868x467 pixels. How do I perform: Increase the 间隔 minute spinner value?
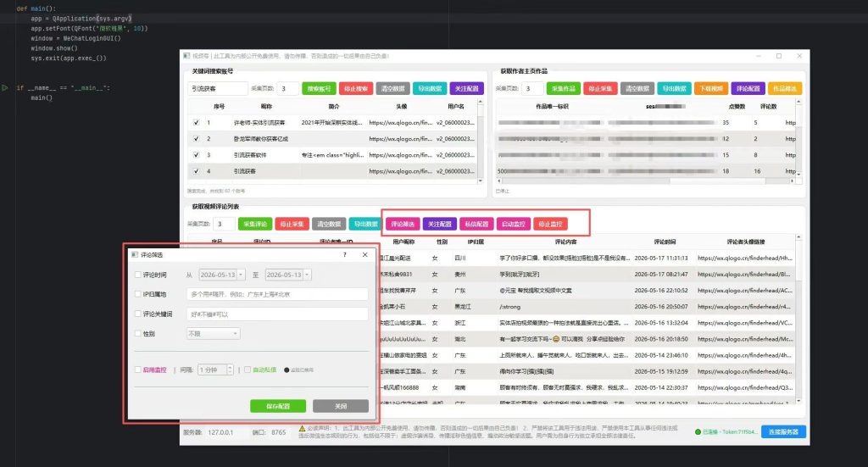[230, 367]
